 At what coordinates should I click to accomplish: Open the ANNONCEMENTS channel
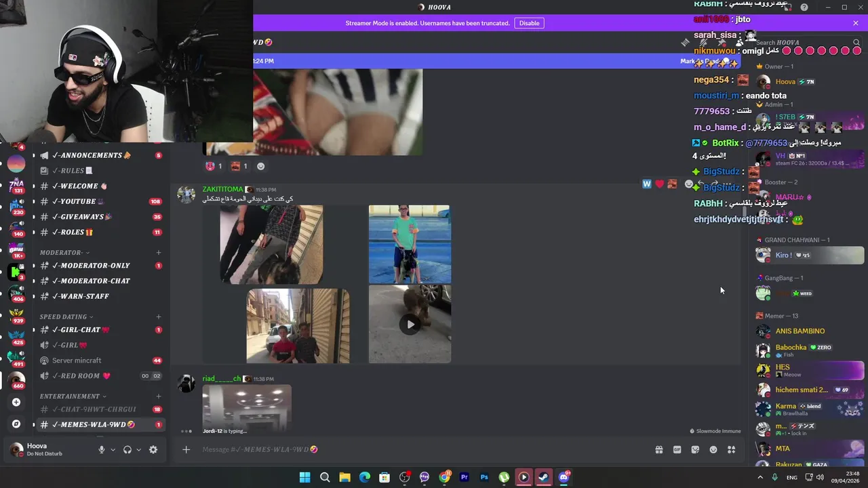100,155
